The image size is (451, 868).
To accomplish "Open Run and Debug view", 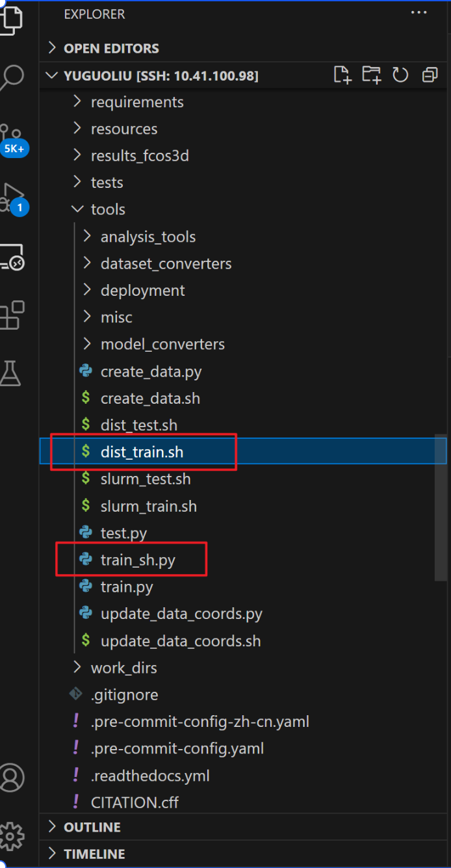I will (13, 198).
